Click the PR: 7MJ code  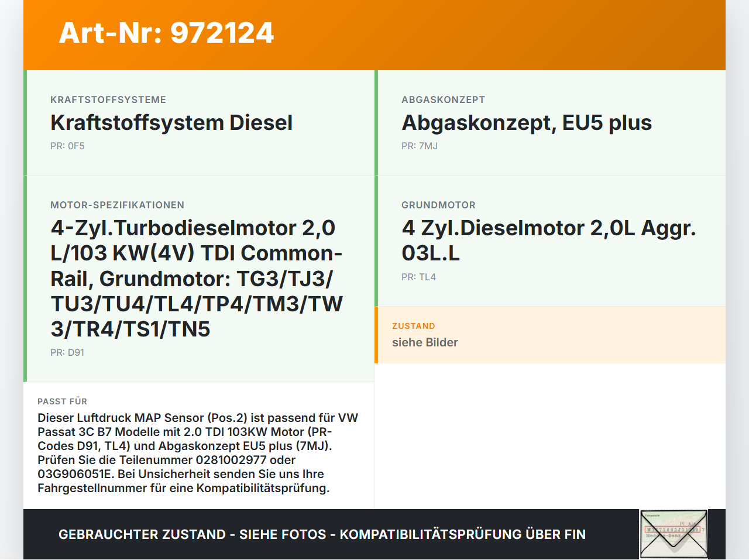tap(419, 146)
